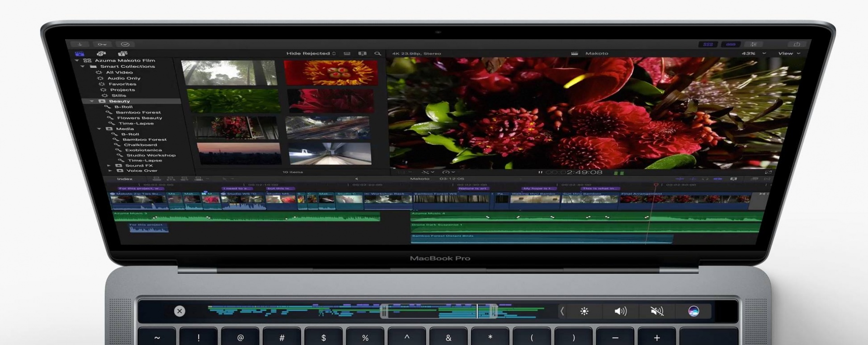The image size is (868, 345).
Task: Tap the Touch Bar timeline overview navigator
Action: (375, 311)
